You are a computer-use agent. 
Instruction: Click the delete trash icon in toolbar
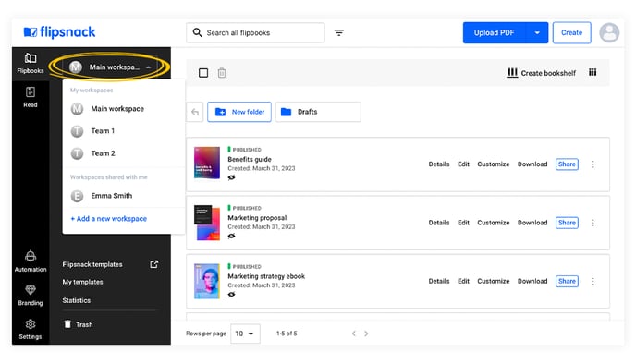pyautogui.click(x=222, y=73)
